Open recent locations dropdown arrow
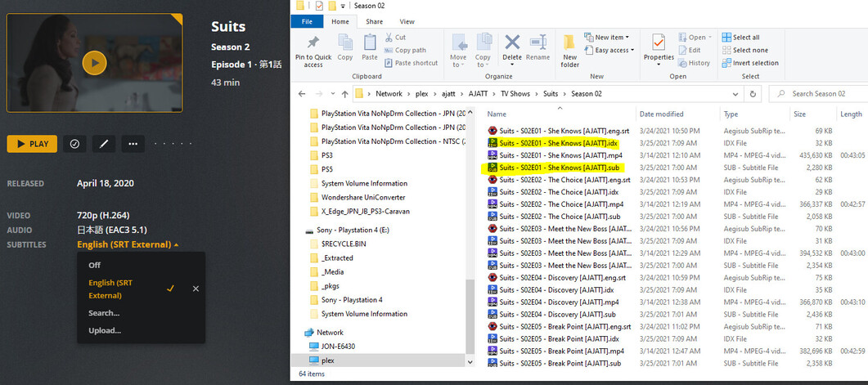Viewport: 868px width, 385px height. 333,93
